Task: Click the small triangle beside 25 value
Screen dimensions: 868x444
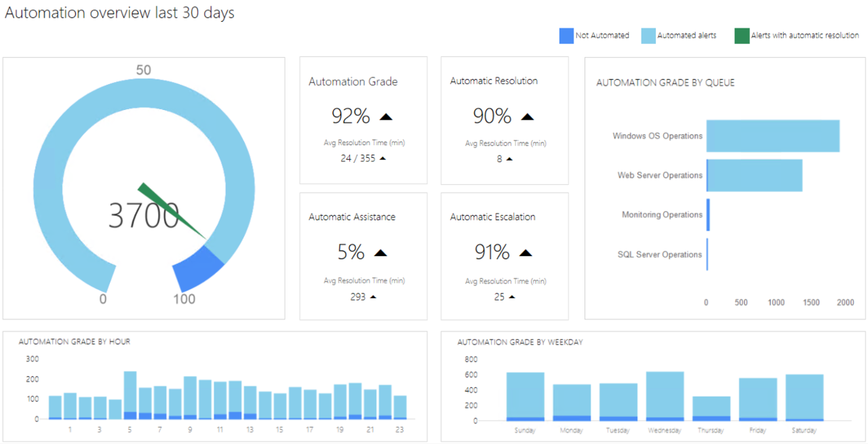Action: pos(511,297)
